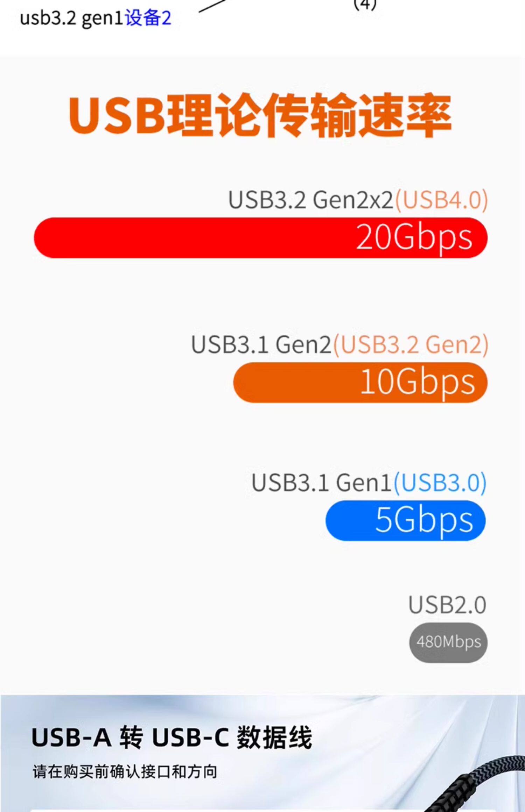
Task: Select 数据线 in the cable heading
Action: pos(274,738)
